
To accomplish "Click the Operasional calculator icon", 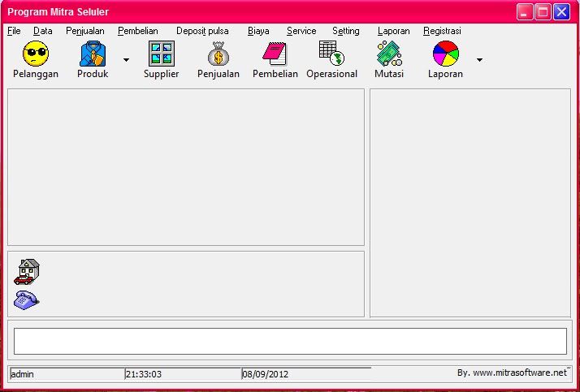I will (331, 54).
